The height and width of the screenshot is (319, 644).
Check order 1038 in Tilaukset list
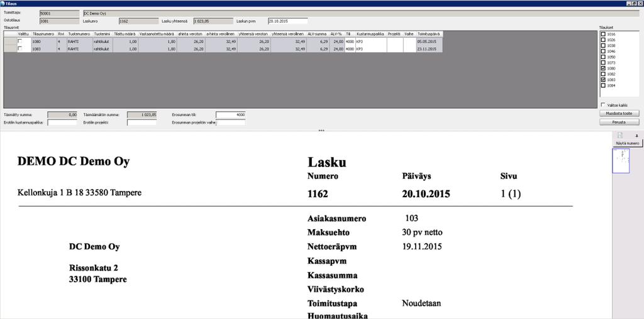603,46
